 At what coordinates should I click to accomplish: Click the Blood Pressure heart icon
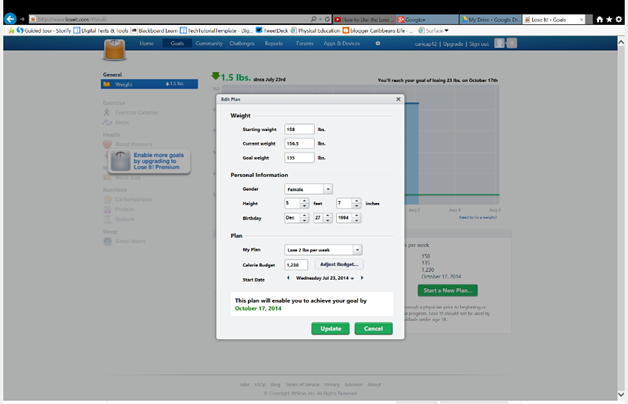point(107,144)
